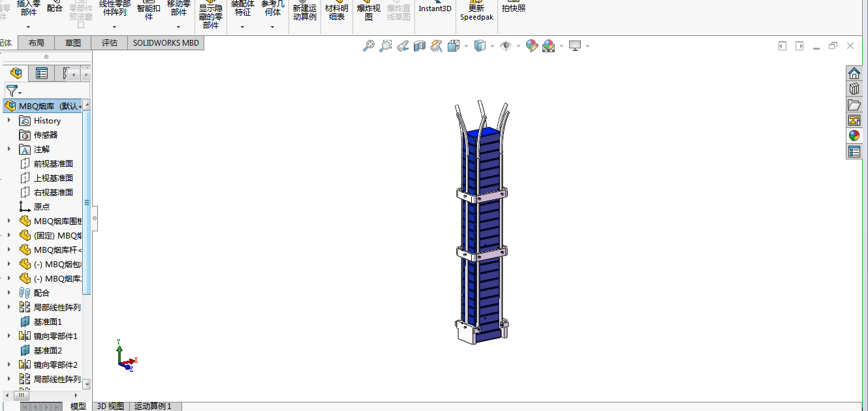868x411 pixels.
Task: Switch to 草图 tab
Action: click(73, 43)
